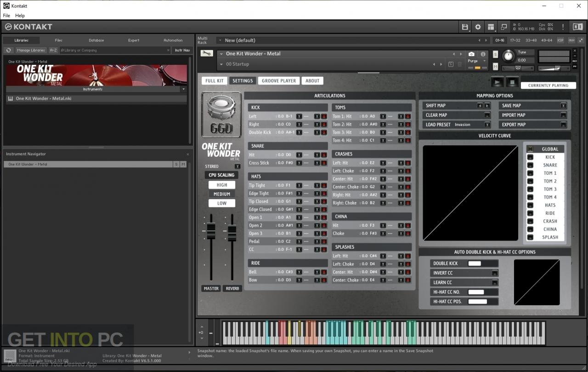Start groove playback with play button

click(x=497, y=82)
